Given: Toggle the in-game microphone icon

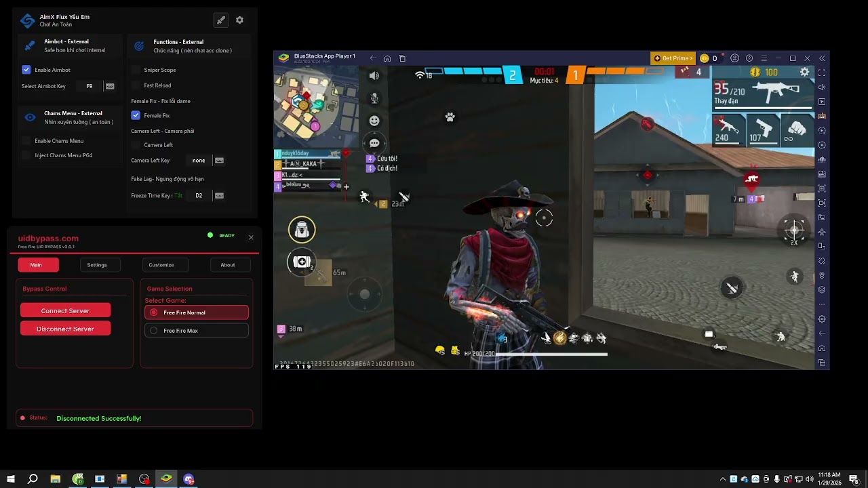Looking at the screenshot, I should pyautogui.click(x=374, y=98).
